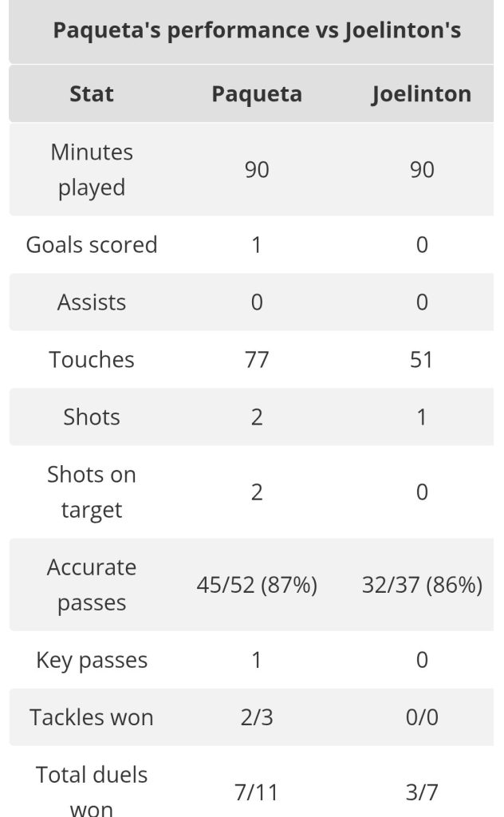Click the Shots row label
This screenshot has width=504, height=817.
point(92,417)
